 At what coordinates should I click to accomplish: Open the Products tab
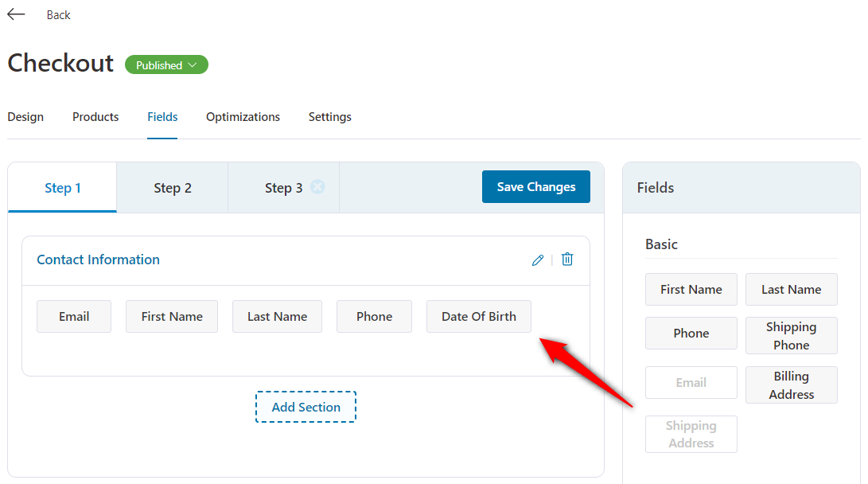point(95,117)
